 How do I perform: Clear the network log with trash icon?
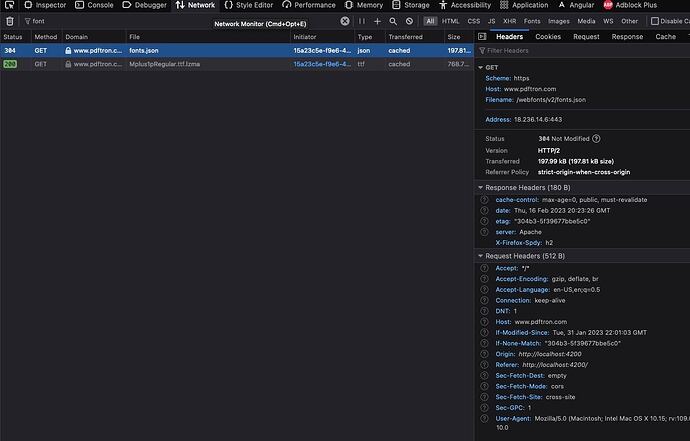tap(10, 21)
